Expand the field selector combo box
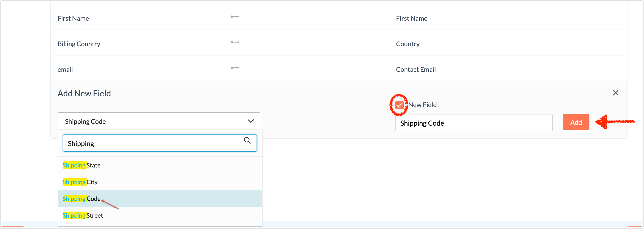This screenshot has height=229, width=644. (159, 121)
